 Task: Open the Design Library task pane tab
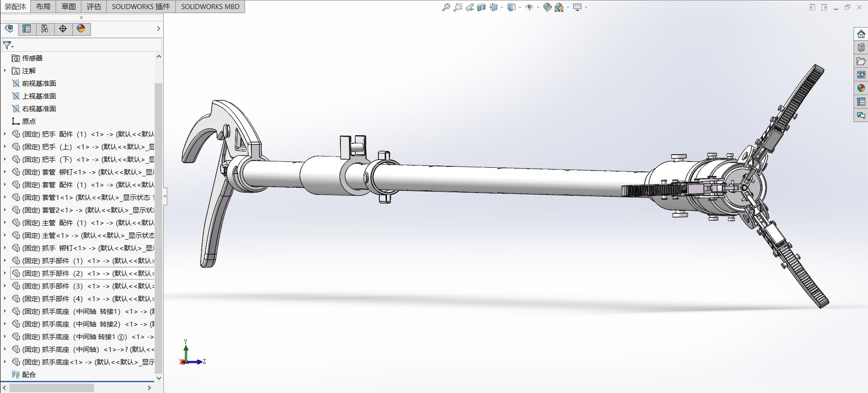(861, 47)
